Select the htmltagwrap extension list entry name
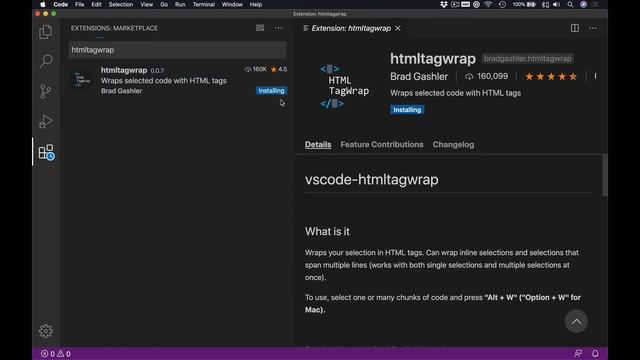This screenshot has height=360, width=640. coord(124,70)
